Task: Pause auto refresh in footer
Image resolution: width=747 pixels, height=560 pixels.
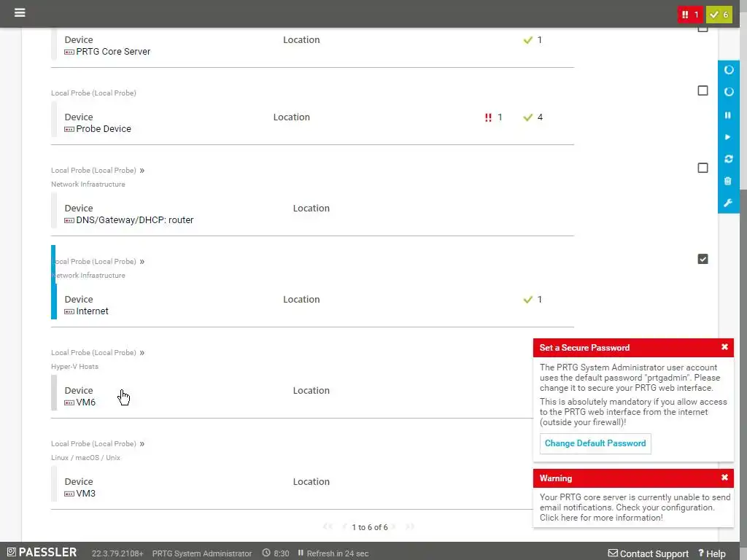Action: click(x=301, y=553)
